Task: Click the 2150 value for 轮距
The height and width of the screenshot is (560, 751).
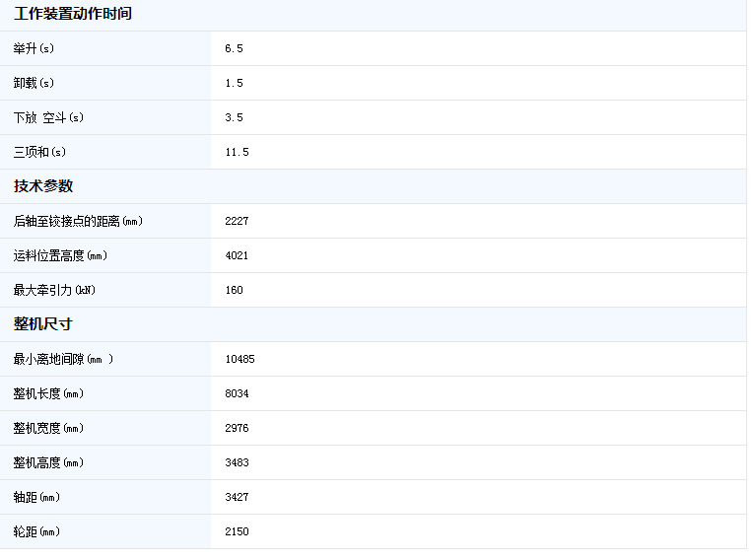Action: [237, 531]
